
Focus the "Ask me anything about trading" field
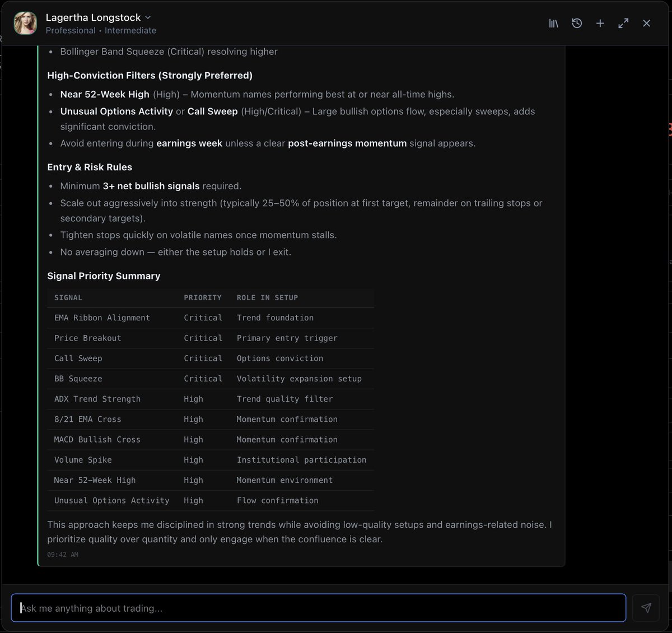318,608
